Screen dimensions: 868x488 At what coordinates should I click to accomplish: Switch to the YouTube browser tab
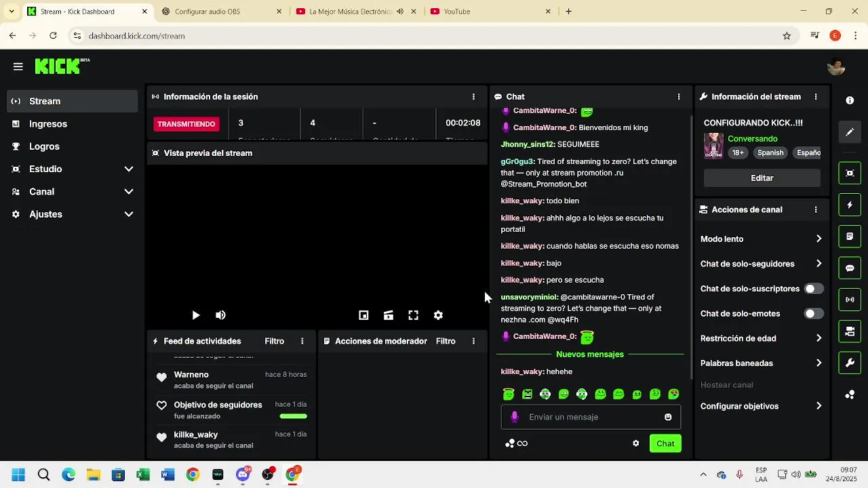(491, 12)
